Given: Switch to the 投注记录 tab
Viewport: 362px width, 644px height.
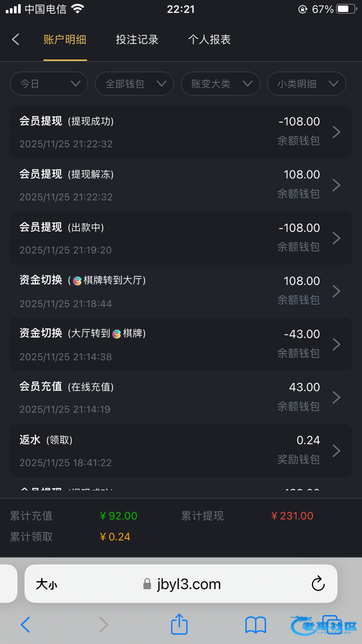Looking at the screenshot, I should [137, 40].
